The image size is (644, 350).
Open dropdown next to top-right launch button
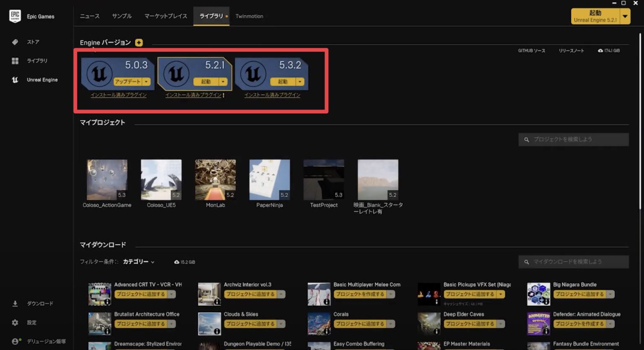(x=625, y=16)
